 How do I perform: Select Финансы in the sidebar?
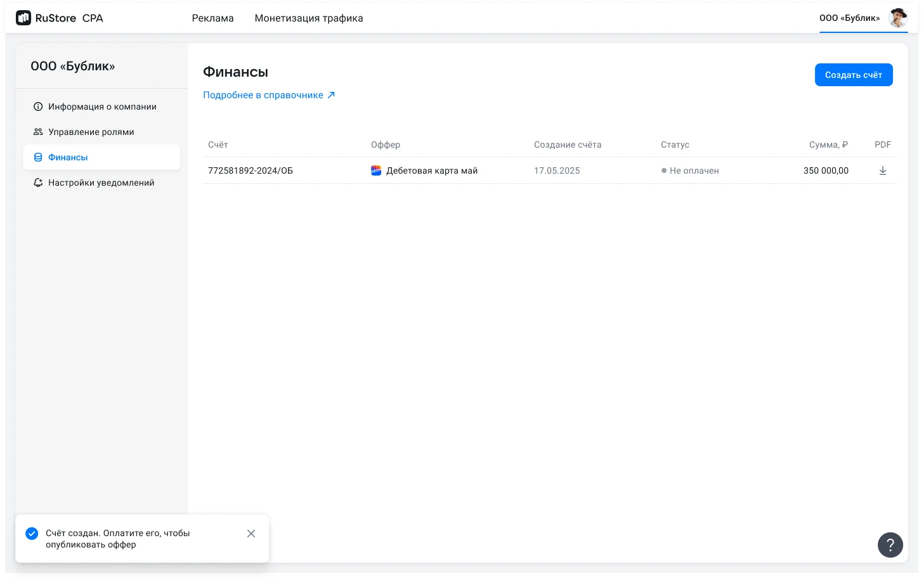68,157
